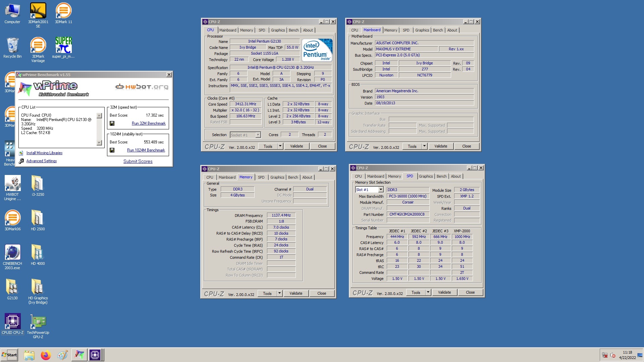Click the DRAM Frequency value field
Image resolution: width=644 pixels, height=362 pixels.
tap(281, 215)
